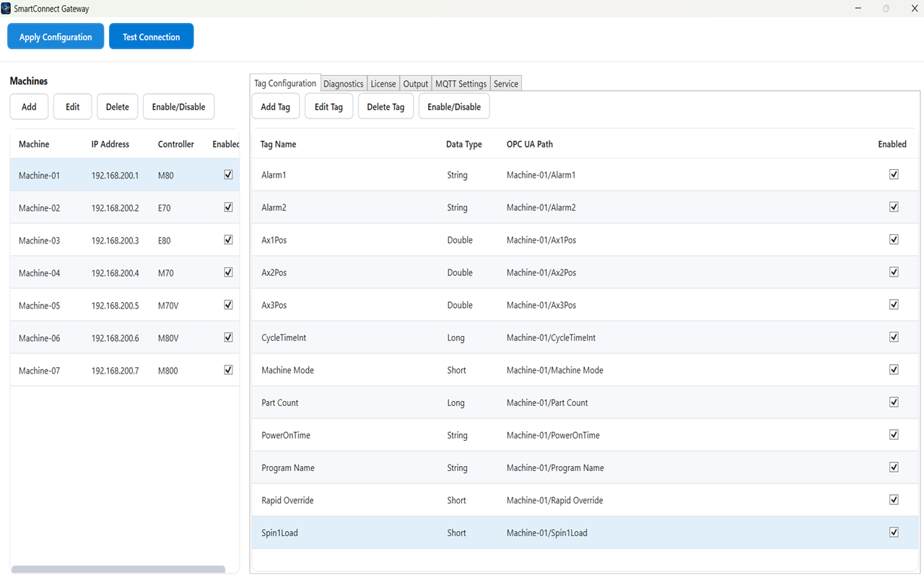Click the Controller column header in machines table
Viewport: 924px width, 578px height.
[176, 144]
